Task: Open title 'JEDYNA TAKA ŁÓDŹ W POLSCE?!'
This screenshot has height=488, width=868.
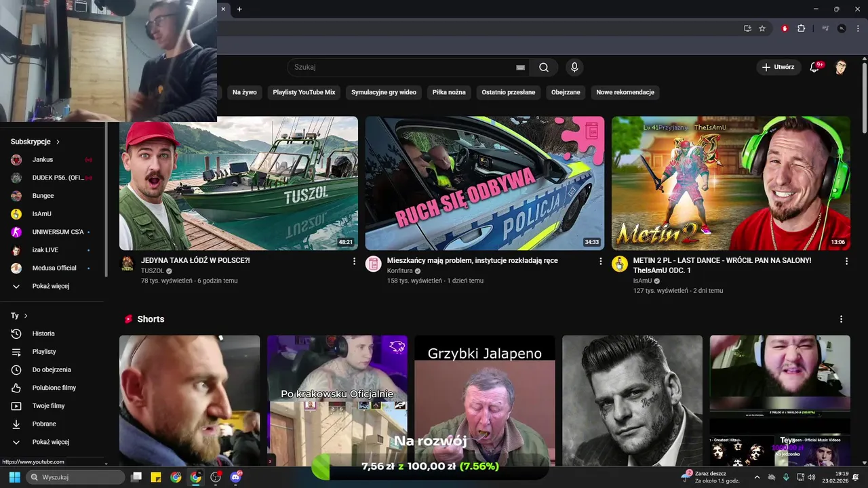Action: click(x=195, y=260)
